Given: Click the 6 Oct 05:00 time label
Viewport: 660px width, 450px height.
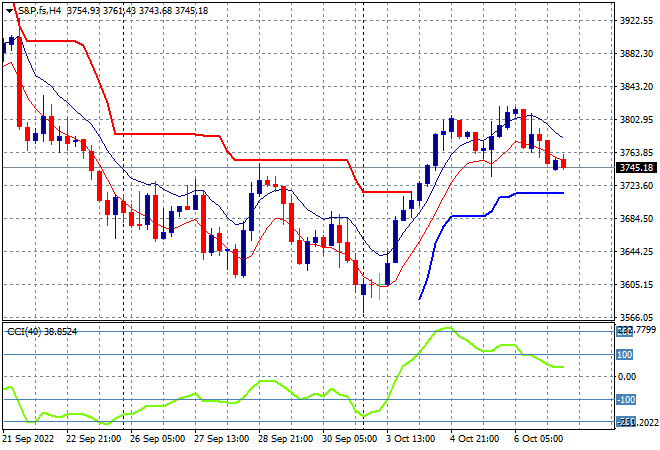Looking at the screenshot, I should (538, 439).
